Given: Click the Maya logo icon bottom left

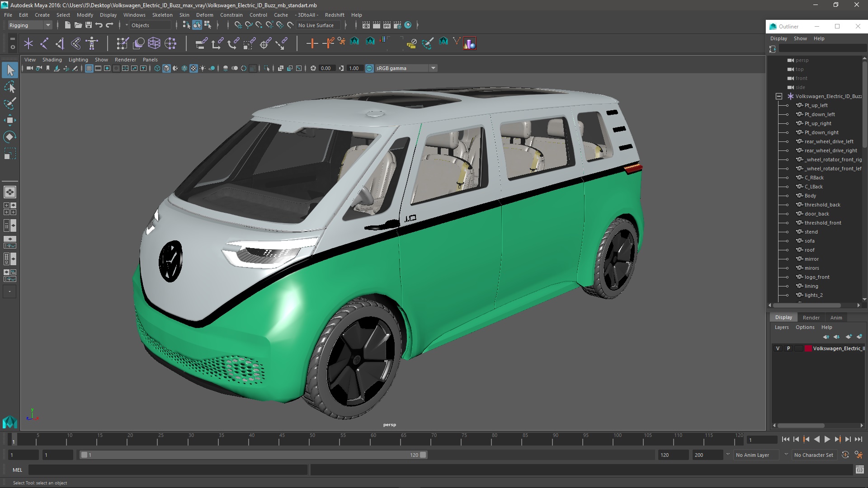Looking at the screenshot, I should click(x=9, y=422).
